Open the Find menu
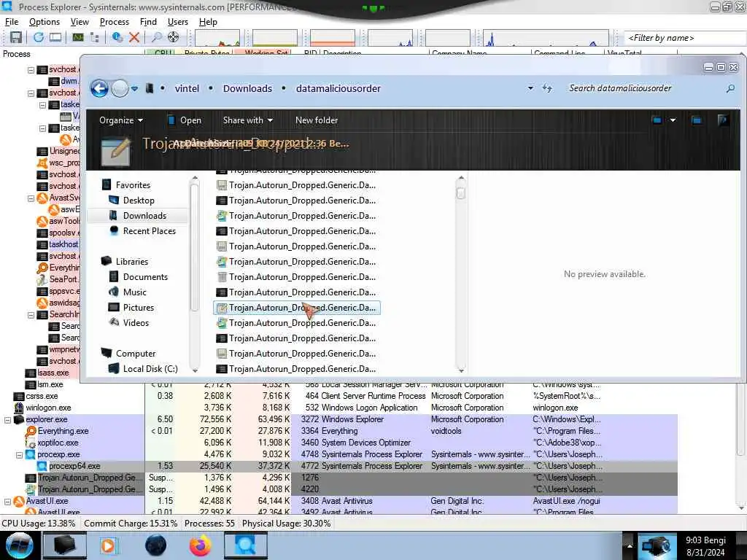 pyautogui.click(x=148, y=22)
